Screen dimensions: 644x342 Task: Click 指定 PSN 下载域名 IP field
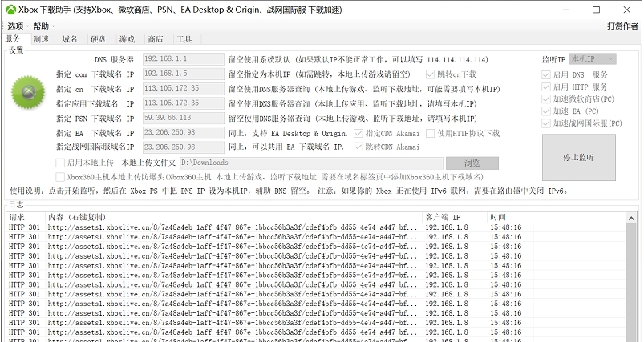coord(184,118)
